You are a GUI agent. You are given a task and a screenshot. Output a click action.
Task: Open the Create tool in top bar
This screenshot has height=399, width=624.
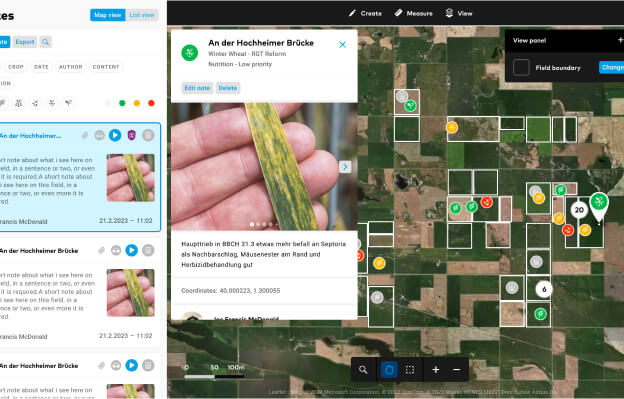(x=365, y=13)
